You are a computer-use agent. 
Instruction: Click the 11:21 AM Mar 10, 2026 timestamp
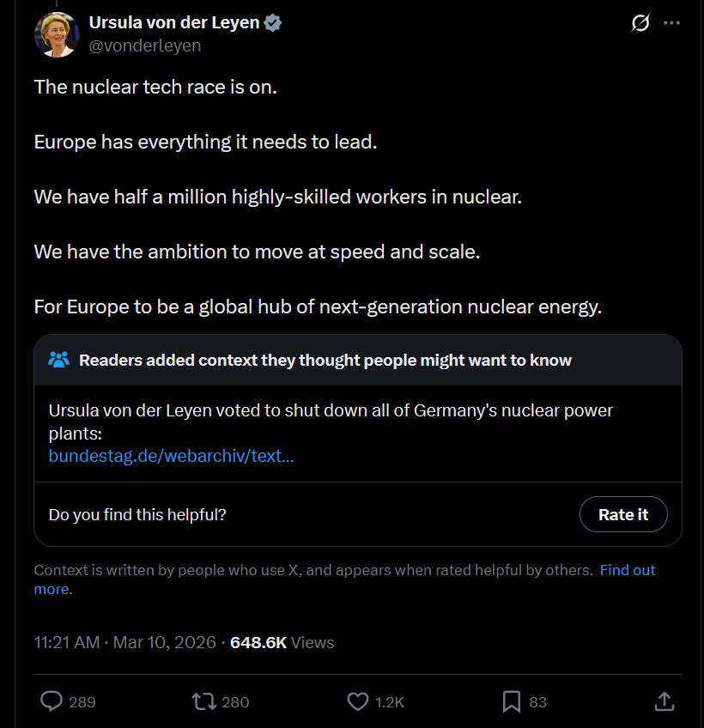coord(125,642)
